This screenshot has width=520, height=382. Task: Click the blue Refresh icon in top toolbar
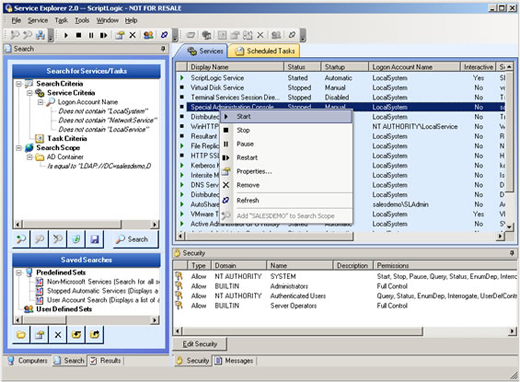coord(164,35)
